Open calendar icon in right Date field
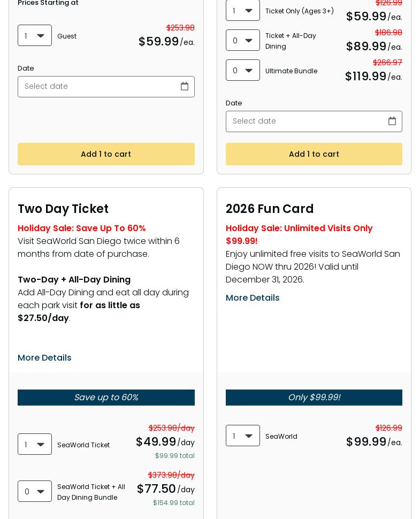420x519 pixels. pyautogui.click(x=392, y=121)
